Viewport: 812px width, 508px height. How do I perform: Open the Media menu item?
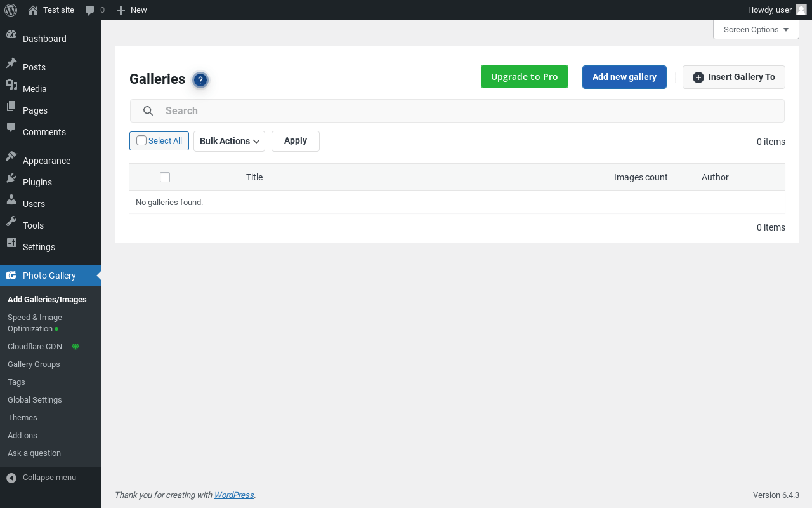coord(51,89)
